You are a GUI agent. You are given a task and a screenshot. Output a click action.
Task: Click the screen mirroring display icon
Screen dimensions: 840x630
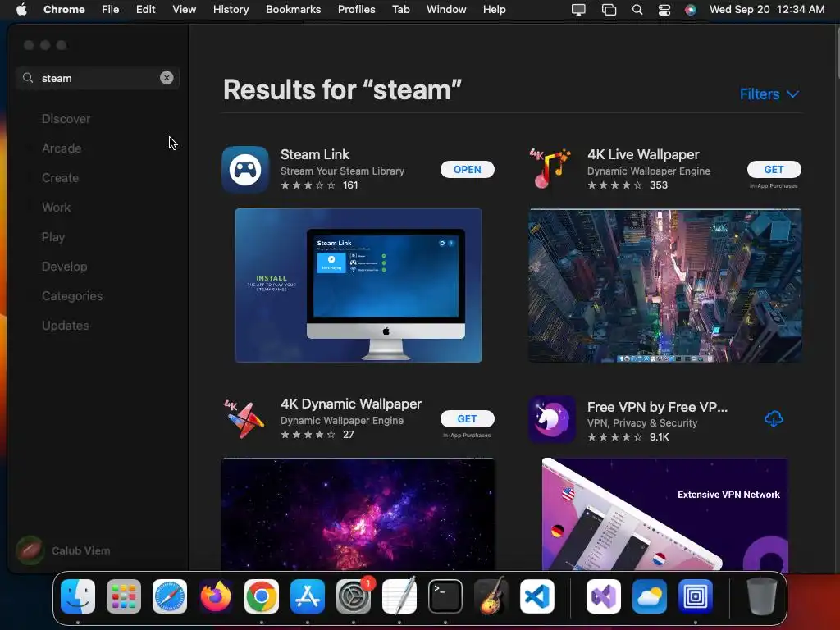pos(578,10)
